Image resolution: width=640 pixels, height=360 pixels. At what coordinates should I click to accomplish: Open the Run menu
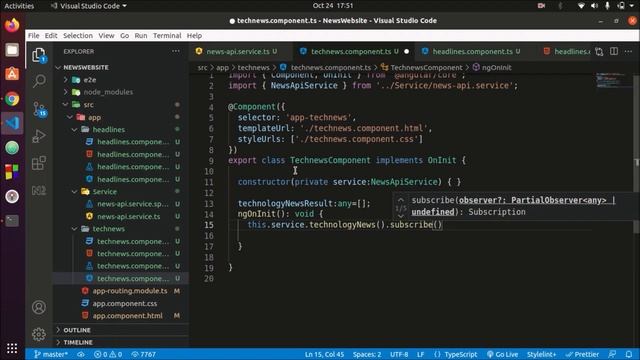[141, 36]
